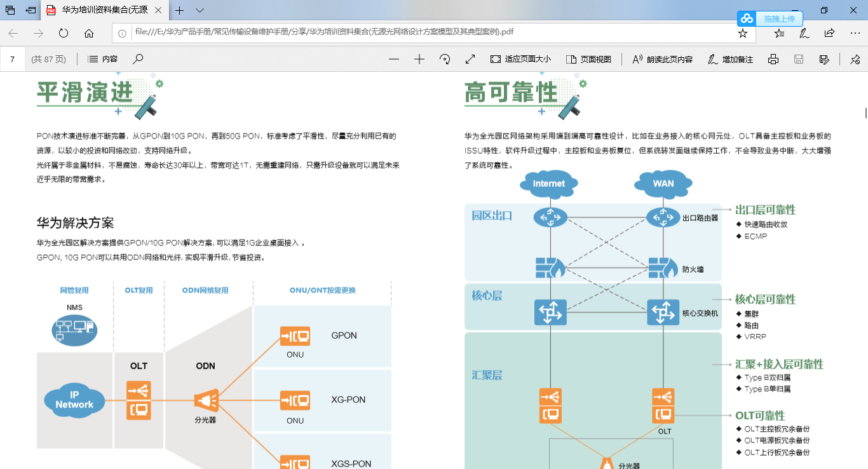Open the tabs you've set aside

tap(10, 10)
